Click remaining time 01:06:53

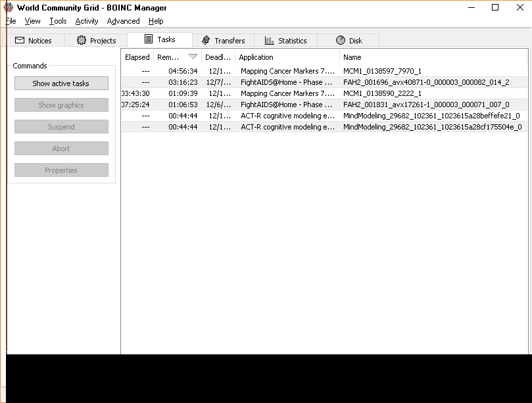183,105
